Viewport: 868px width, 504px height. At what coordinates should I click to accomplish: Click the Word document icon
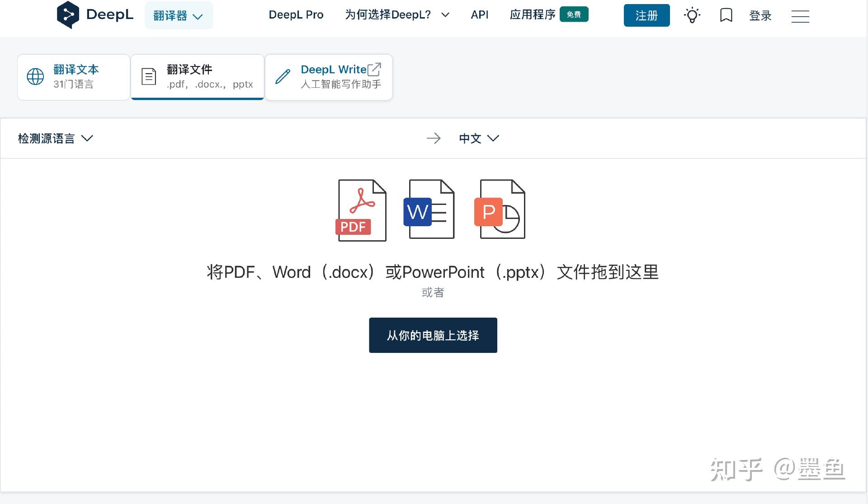click(429, 209)
